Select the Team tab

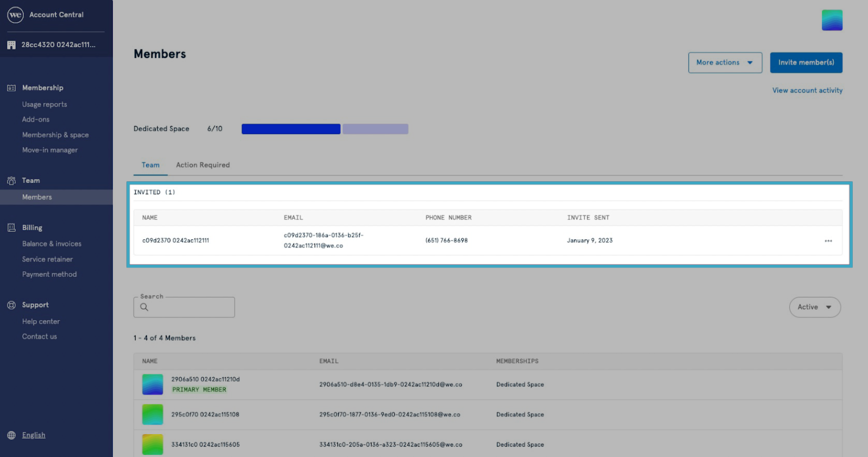pyautogui.click(x=151, y=165)
